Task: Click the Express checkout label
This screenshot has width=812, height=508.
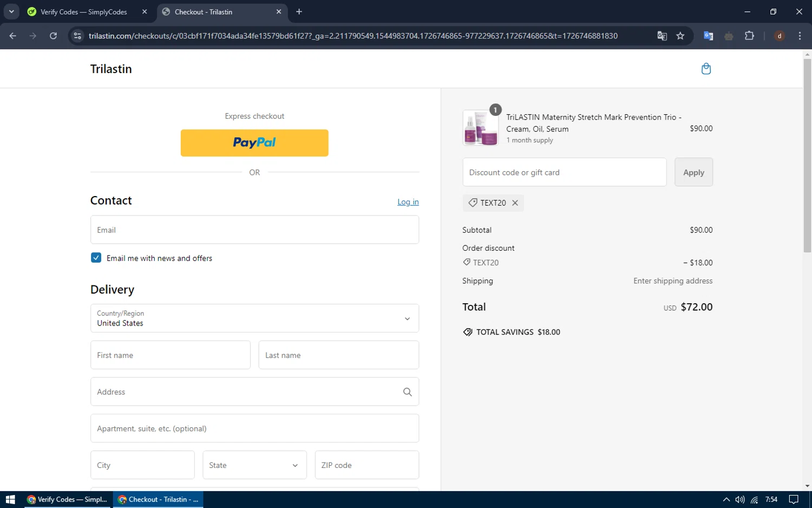Action: [254, 116]
